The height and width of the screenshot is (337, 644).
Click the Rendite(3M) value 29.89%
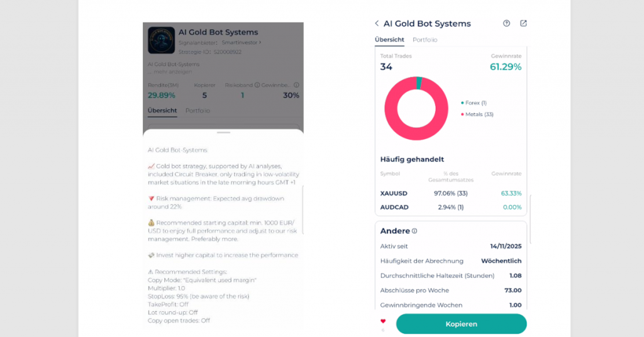[162, 95]
